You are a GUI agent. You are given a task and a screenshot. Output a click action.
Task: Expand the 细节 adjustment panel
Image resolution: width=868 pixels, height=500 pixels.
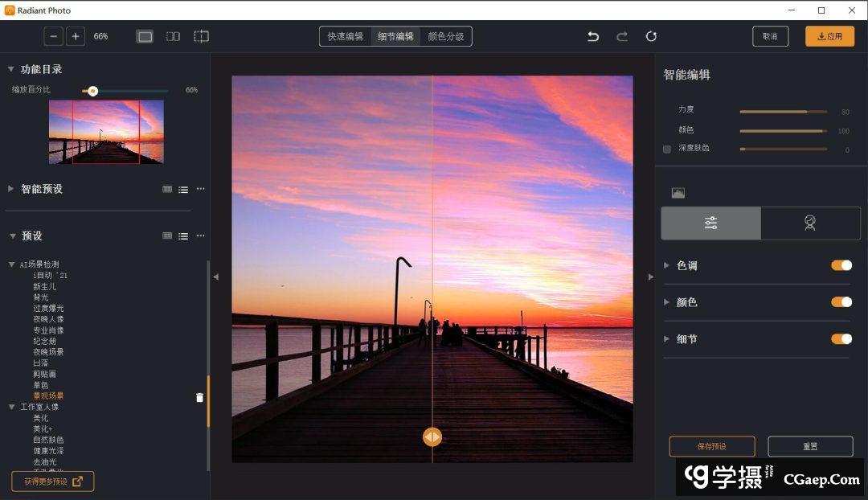(x=667, y=339)
